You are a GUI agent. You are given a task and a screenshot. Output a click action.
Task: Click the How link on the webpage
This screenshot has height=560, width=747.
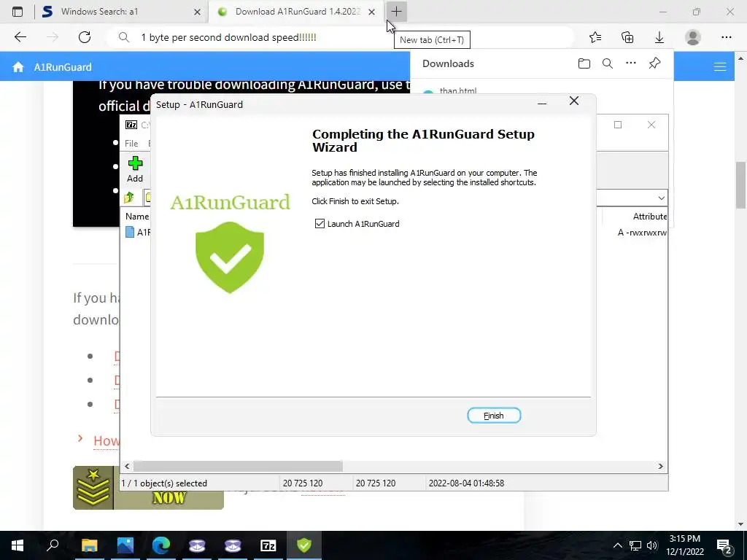(x=106, y=440)
